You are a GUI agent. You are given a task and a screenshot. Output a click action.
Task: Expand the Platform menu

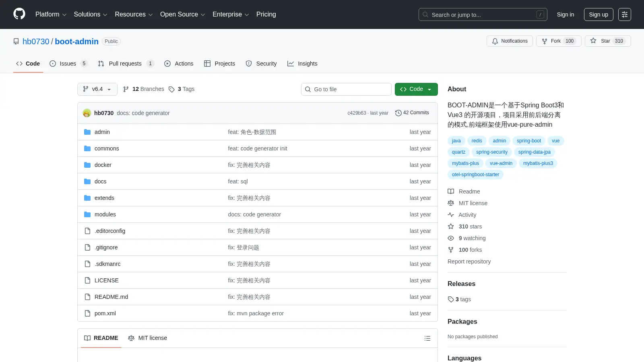click(51, 14)
